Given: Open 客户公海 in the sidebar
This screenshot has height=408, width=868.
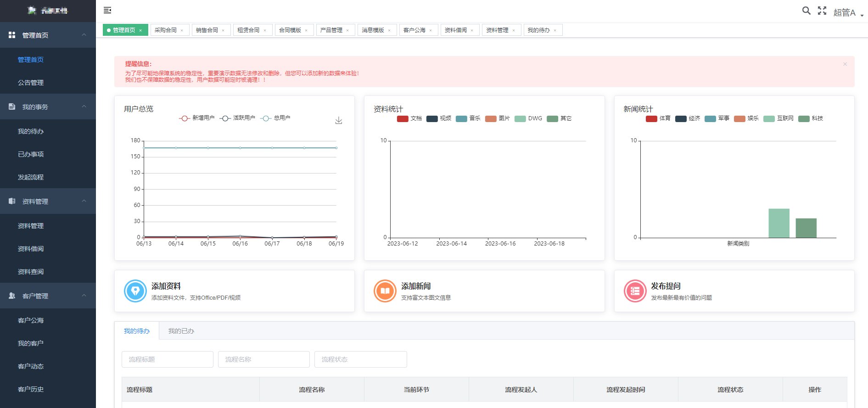Looking at the screenshot, I should [x=48, y=320].
